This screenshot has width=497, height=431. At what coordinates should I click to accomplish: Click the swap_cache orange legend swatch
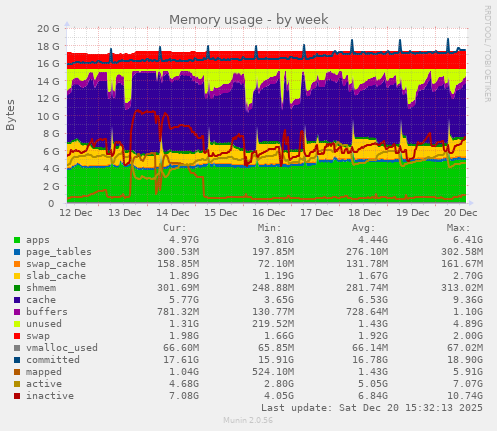tap(17, 264)
